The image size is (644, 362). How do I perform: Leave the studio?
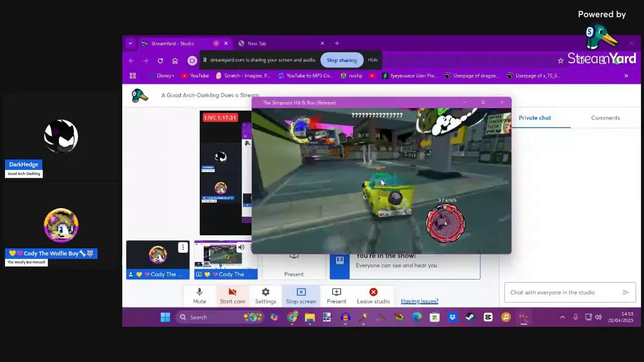(x=373, y=296)
